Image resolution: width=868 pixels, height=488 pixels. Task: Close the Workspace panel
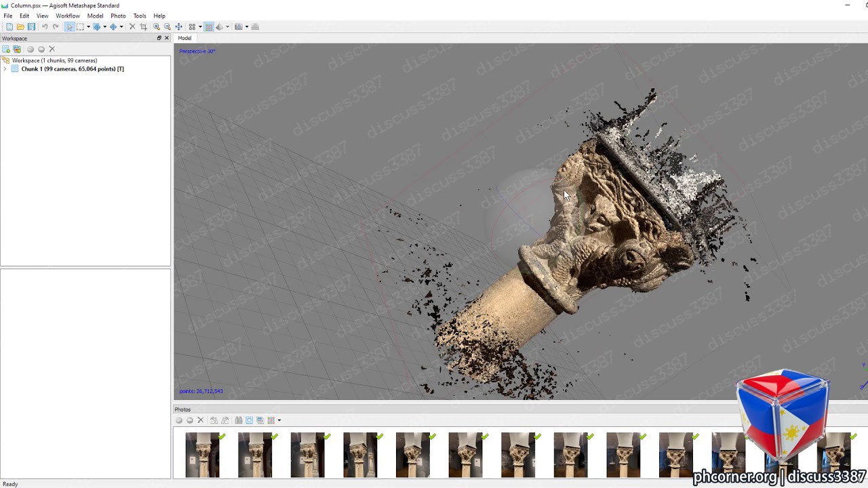(x=167, y=38)
